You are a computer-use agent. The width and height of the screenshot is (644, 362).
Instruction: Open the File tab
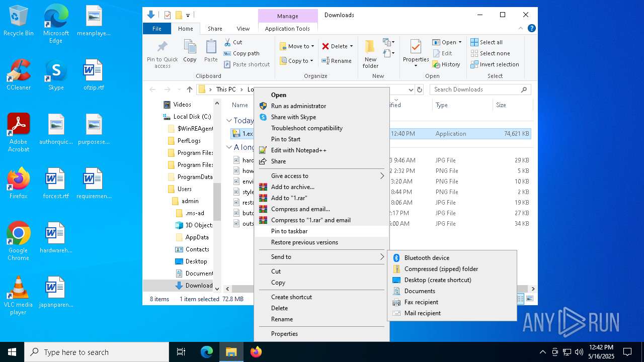[157, 29]
